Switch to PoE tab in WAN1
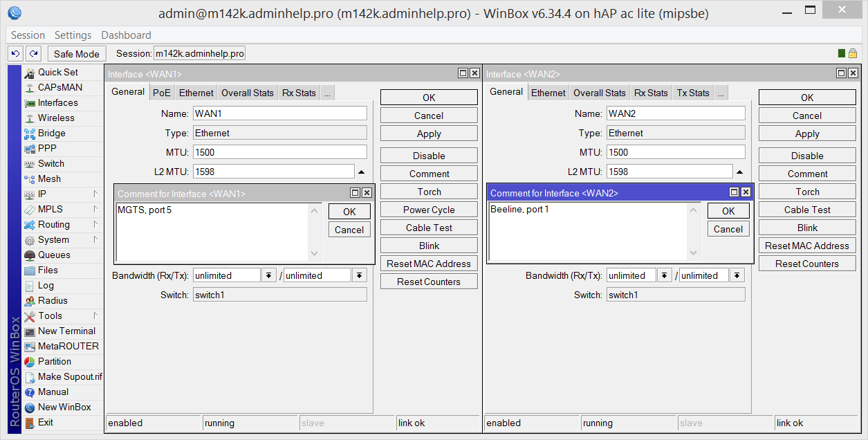The width and height of the screenshot is (868, 440). coord(162,93)
